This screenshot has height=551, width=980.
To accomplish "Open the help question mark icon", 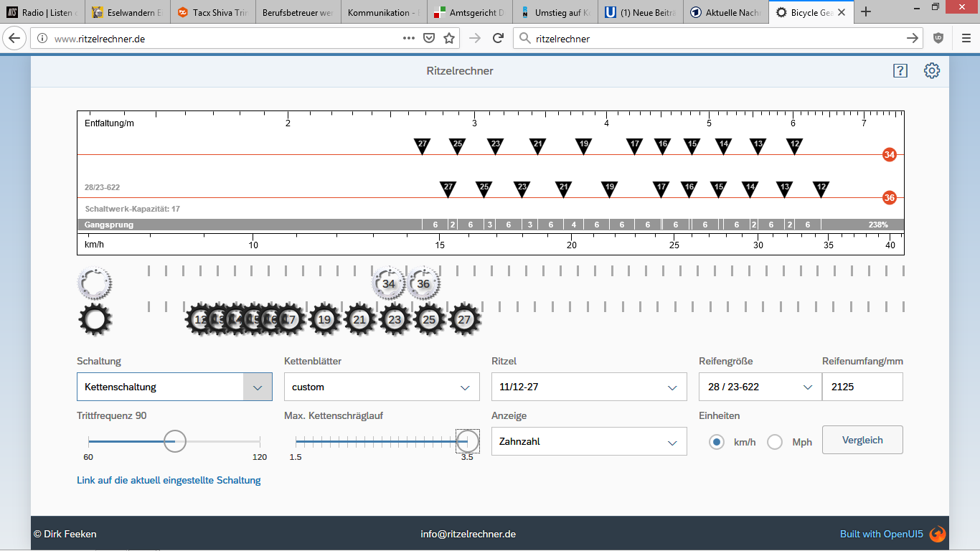I will (900, 70).
